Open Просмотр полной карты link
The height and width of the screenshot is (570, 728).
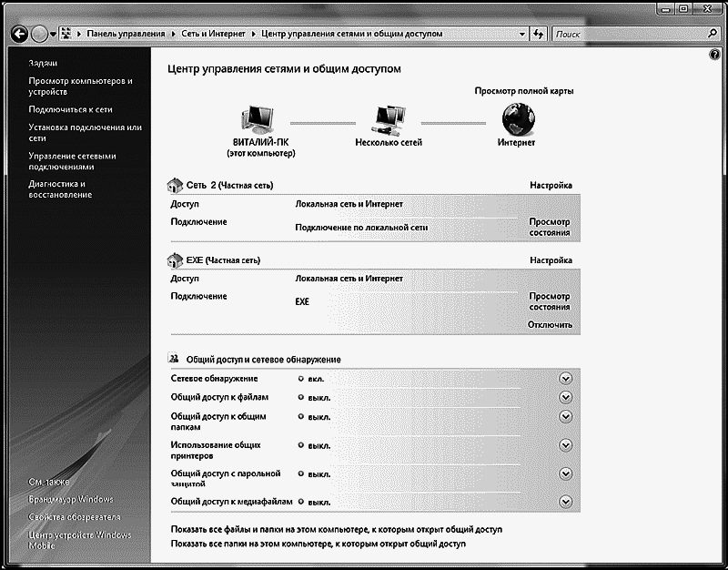pos(524,91)
